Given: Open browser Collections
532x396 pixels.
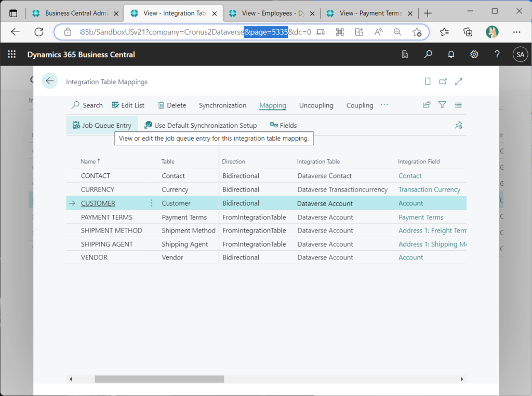Looking at the screenshot, I should click(468, 32).
